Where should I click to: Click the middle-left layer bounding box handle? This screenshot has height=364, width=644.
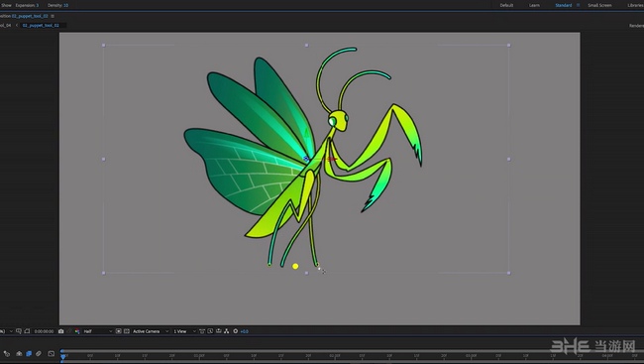(x=103, y=159)
